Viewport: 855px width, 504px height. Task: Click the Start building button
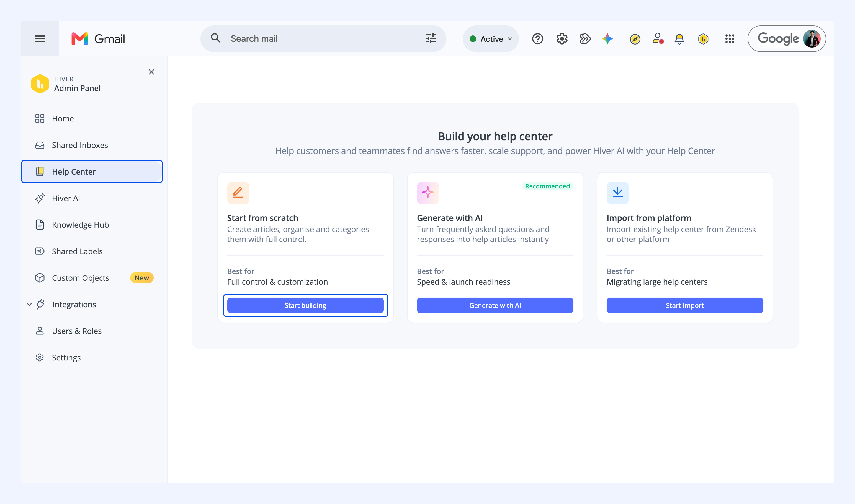pos(305,305)
